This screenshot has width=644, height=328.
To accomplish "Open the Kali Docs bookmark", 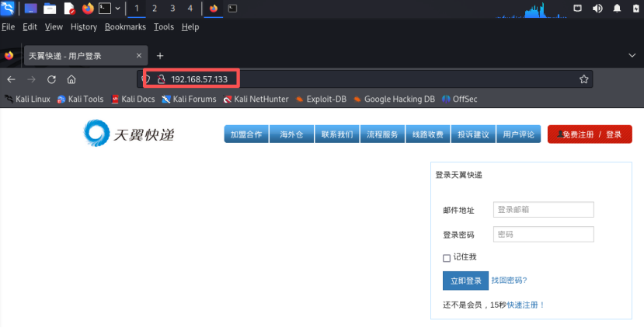I will coord(134,99).
